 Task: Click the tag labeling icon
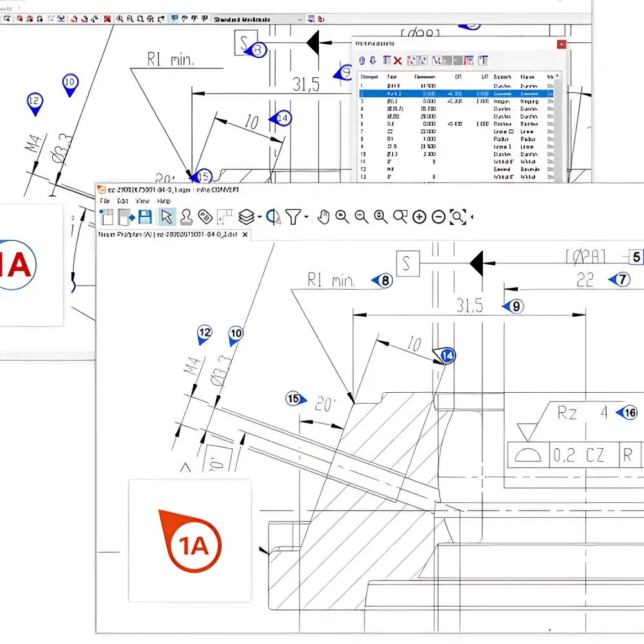tap(205, 217)
